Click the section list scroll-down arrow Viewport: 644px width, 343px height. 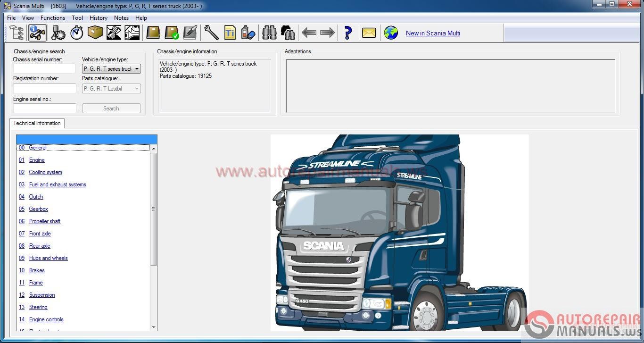(x=154, y=326)
